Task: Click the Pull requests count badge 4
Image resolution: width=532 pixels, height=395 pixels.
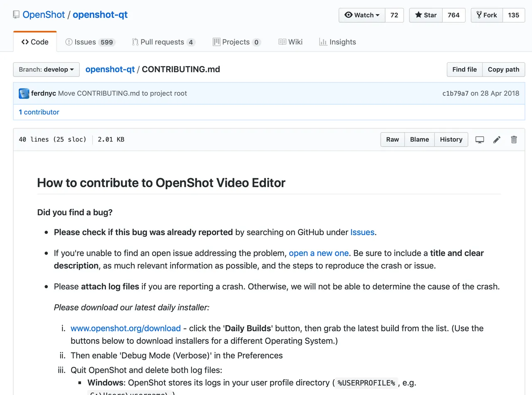Action: (191, 42)
